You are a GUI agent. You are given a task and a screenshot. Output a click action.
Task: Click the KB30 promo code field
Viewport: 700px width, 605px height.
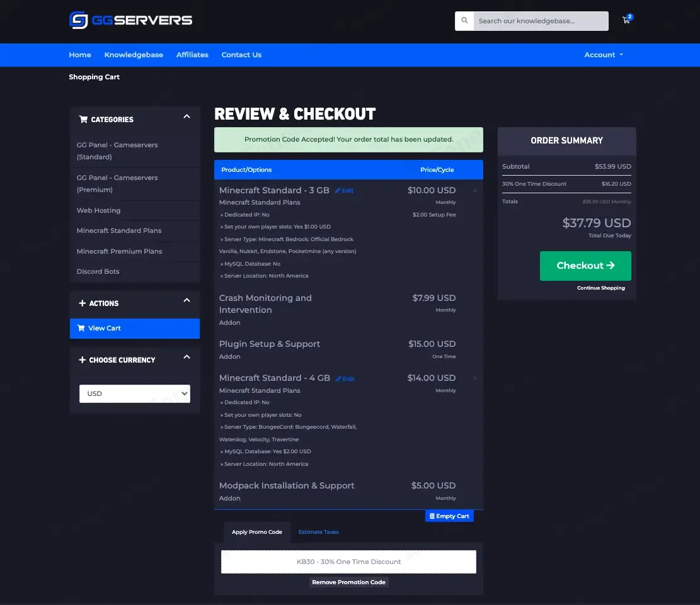click(x=348, y=562)
